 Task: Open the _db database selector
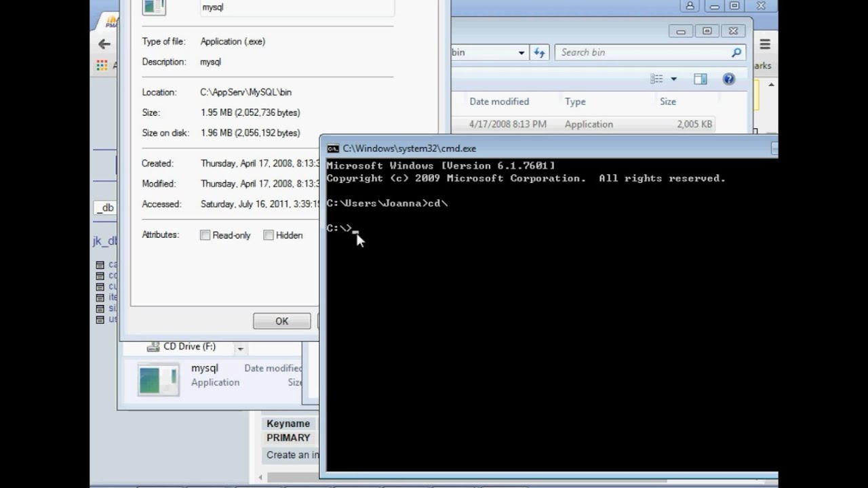pos(104,207)
